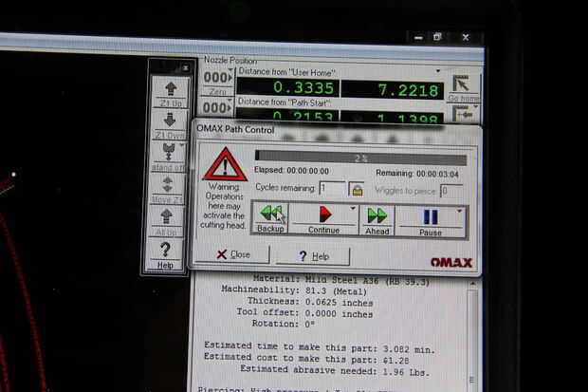The image size is (588, 392).
Task: Click the Elapsed 00:00:00:00 text
Action: (291, 171)
